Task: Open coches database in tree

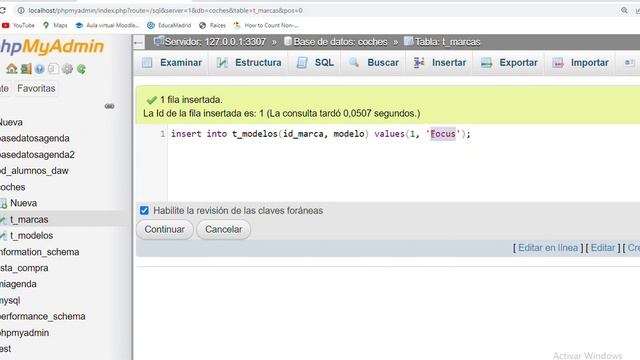Action: (13, 187)
